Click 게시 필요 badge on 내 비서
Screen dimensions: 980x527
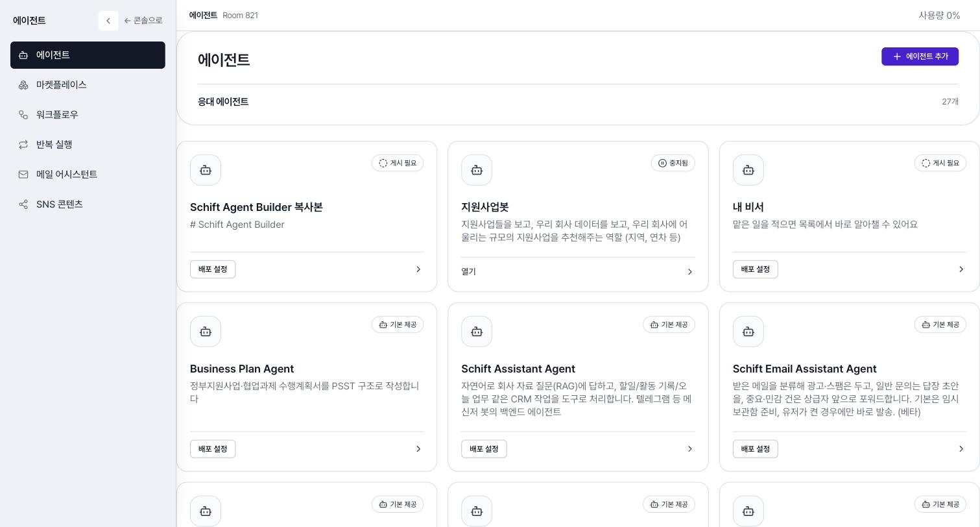tap(940, 163)
